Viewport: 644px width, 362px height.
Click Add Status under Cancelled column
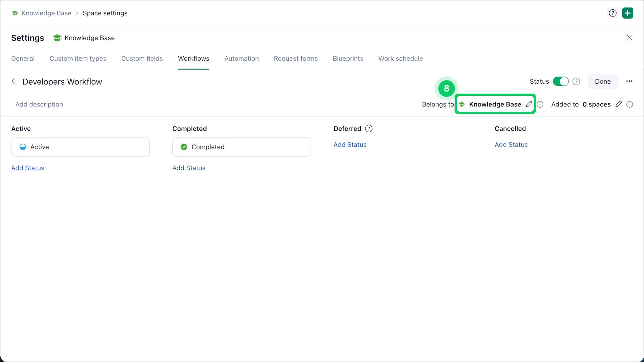point(511,145)
